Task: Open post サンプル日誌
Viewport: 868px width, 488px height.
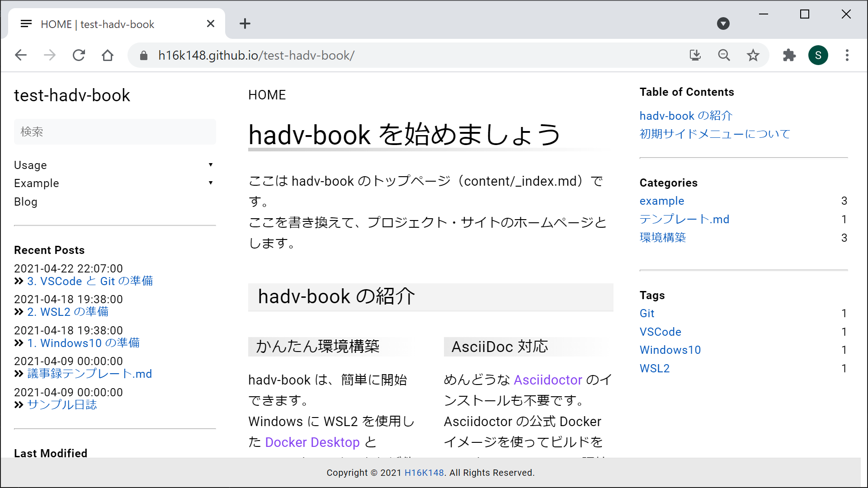Action: [62, 405]
